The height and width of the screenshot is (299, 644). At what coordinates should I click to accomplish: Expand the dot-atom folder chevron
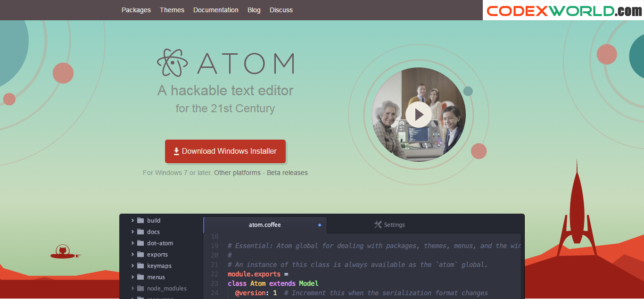[132, 243]
